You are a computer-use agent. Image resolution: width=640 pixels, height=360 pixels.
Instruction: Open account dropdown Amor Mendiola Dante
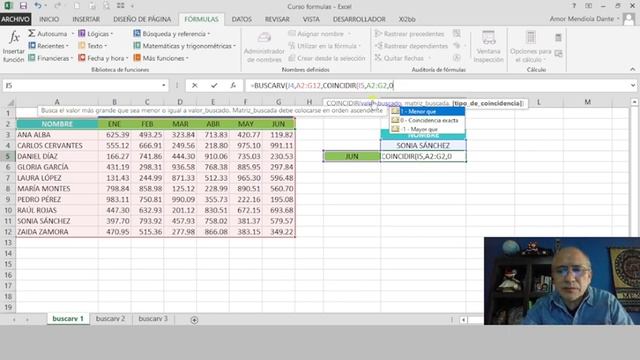click(x=585, y=19)
